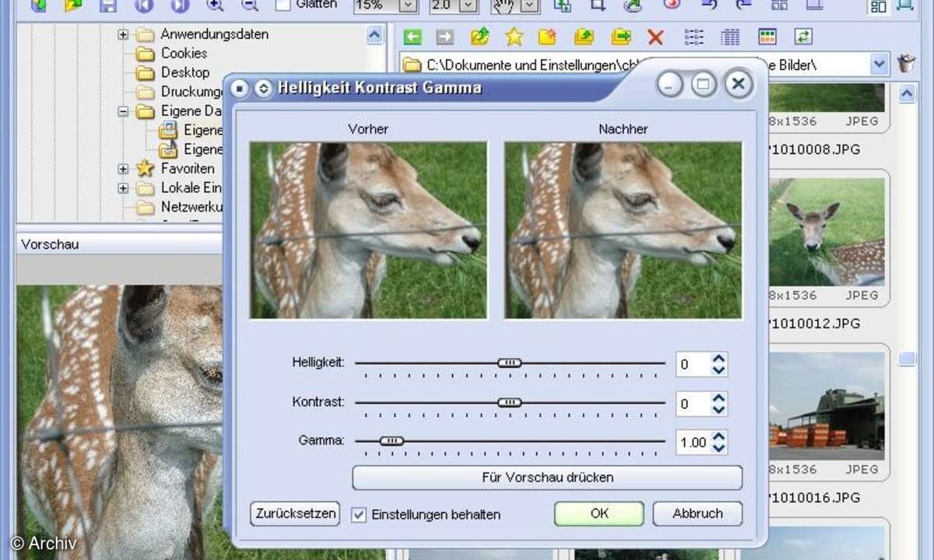The height and width of the screenshot is (560, 934).
Task: Select the deer thumbnail above P1010012.JPG
Action: 827,232
